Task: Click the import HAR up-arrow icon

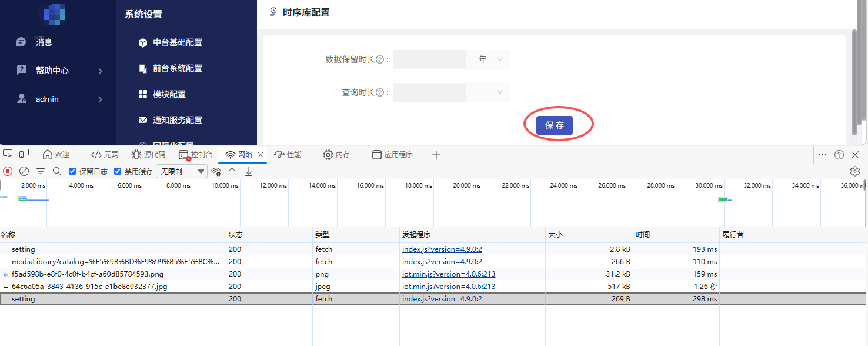Action: pos(232,171)
